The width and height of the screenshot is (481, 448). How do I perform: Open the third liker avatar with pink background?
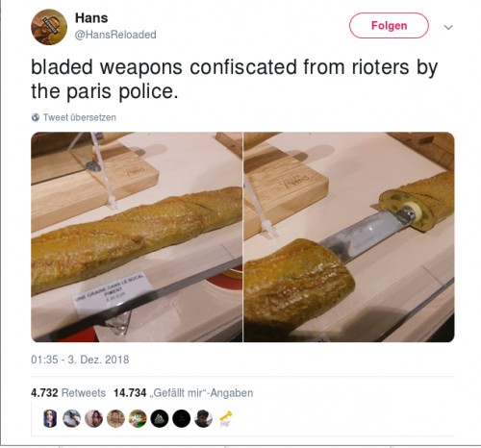pyautogui.click(x=93, y=418)
